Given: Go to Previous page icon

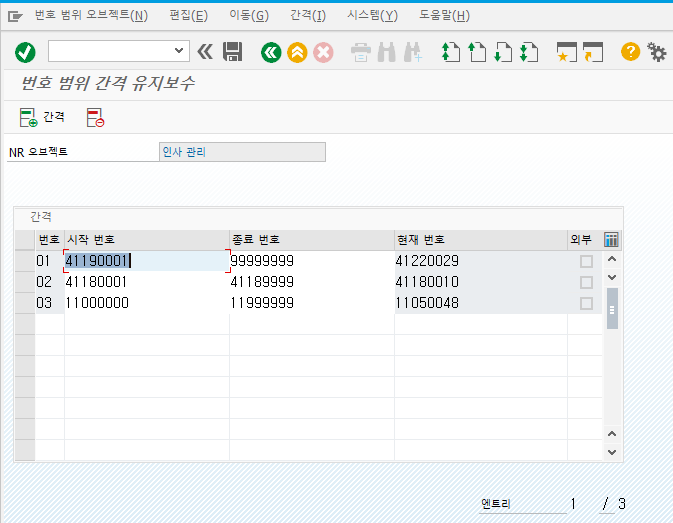Looking at the screenshot, I should tap(477, 52).
